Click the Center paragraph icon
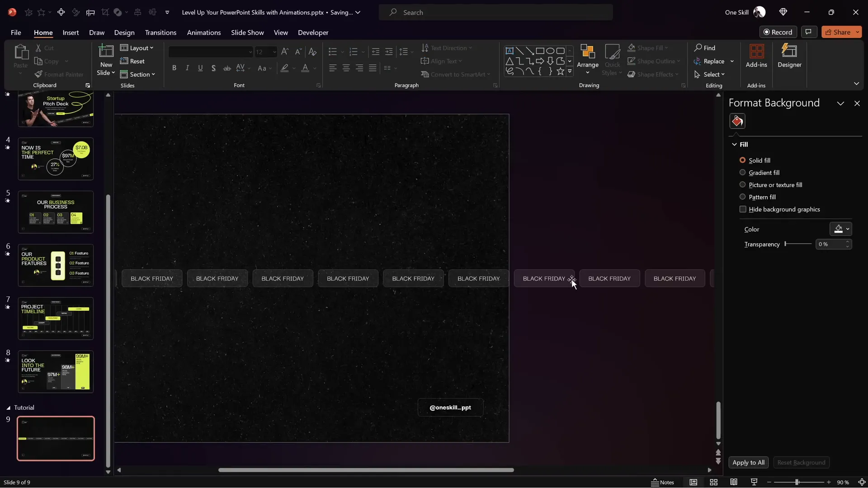This screenshot has width=868, height=488. (346, 68)
